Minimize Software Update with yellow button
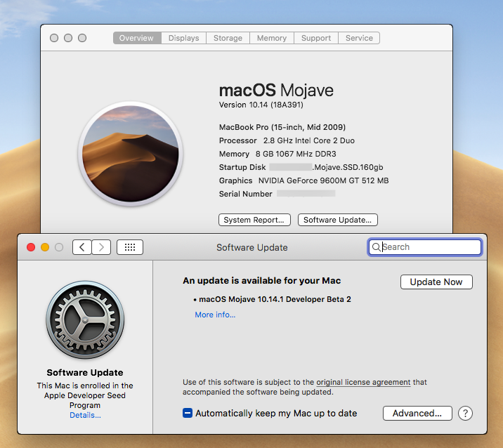503x448 pixels. (x=45, y=247)
